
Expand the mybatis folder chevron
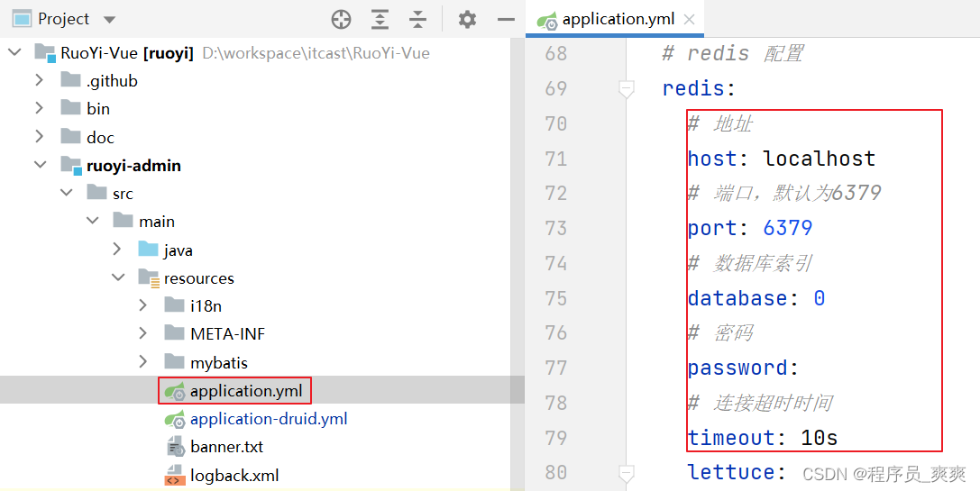click(143, 361)
